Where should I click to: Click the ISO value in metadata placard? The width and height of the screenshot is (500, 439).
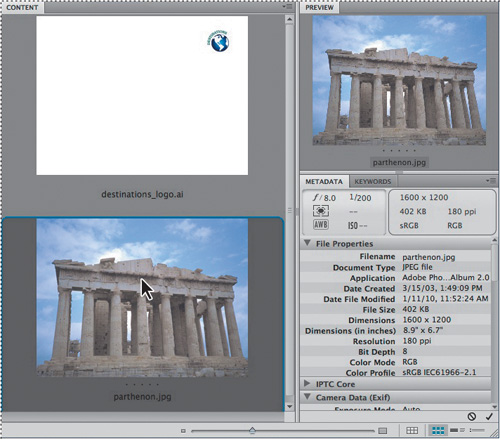click(x=358, y=226)
